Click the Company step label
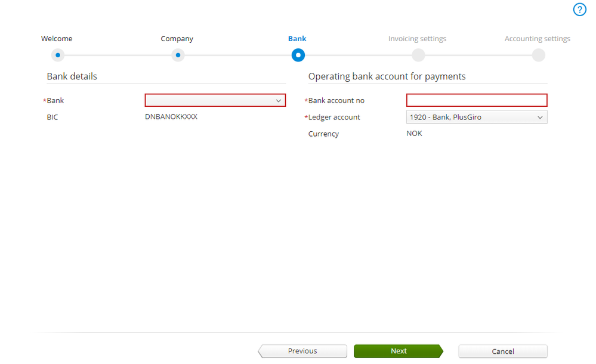 (177, 39)
